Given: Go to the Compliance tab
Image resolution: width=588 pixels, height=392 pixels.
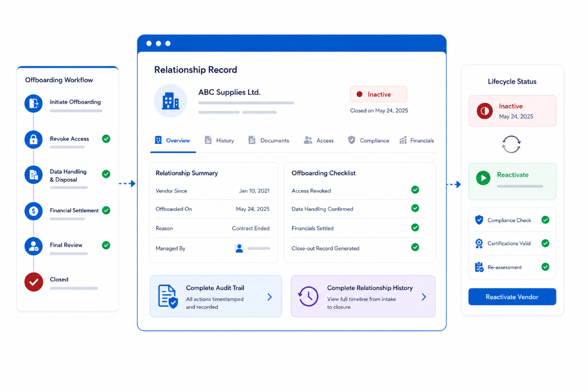Looking at the screenshot, I should [x=369, y=141].
